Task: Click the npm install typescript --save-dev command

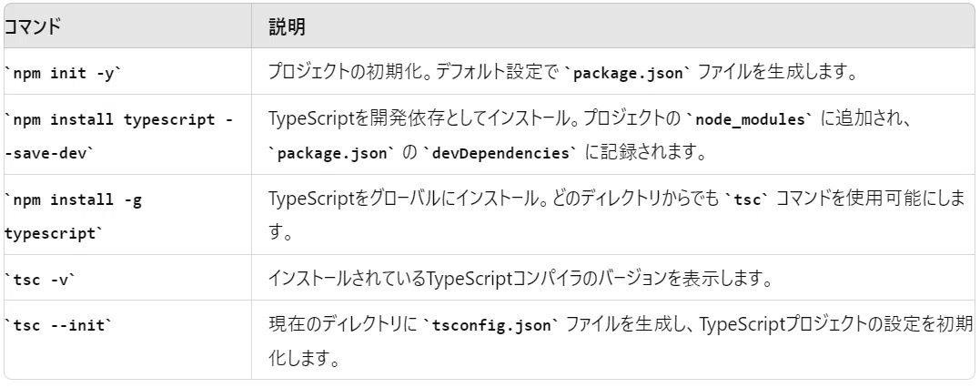Action: [x=119, y=137]
